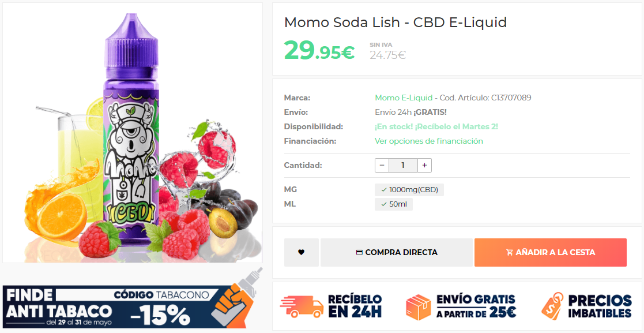
Task: Select the 50ml size option
Action: [394, 204]
